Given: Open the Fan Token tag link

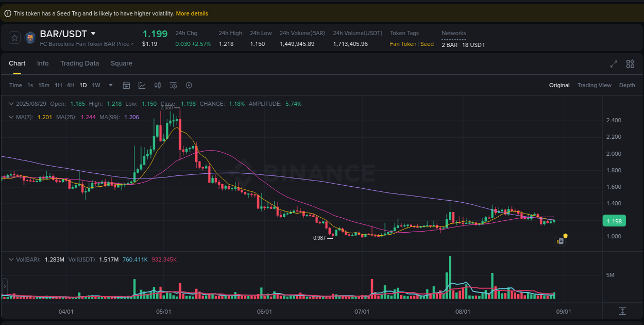Looking at the screenshot, I should tap(403, 44).
